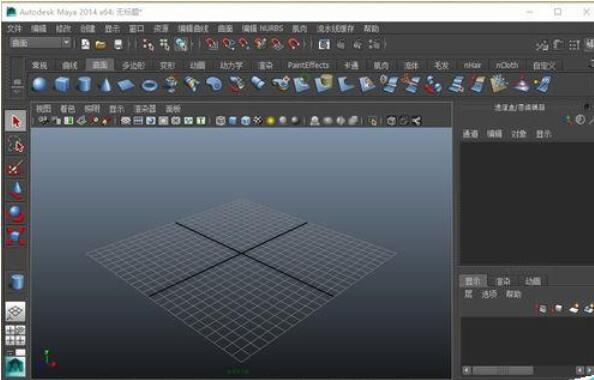
Task: Switch to the PaintEffects shelf tab
Action: pyautogui.click(x=308, y=65)
